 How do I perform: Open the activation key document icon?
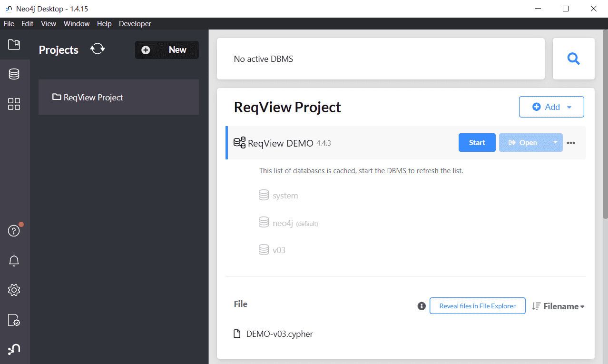(x=14, y=320)
